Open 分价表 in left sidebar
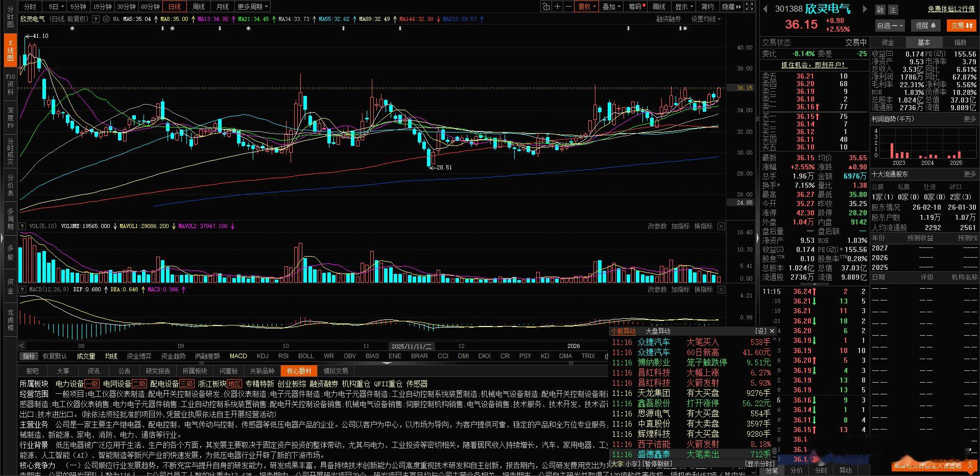 click(x=10, y=185)
